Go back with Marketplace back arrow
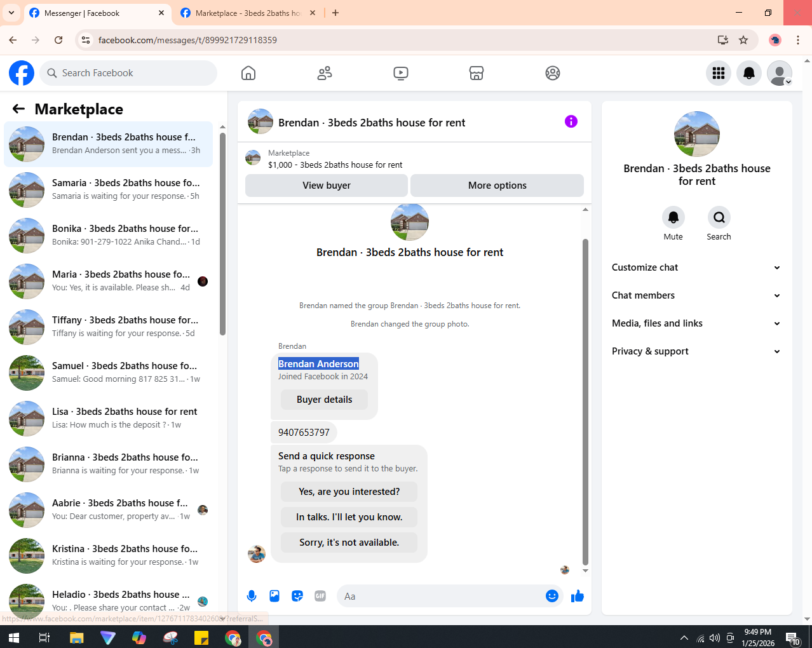The width and height of the screenshot is (812, 648). tap(18, 109)
